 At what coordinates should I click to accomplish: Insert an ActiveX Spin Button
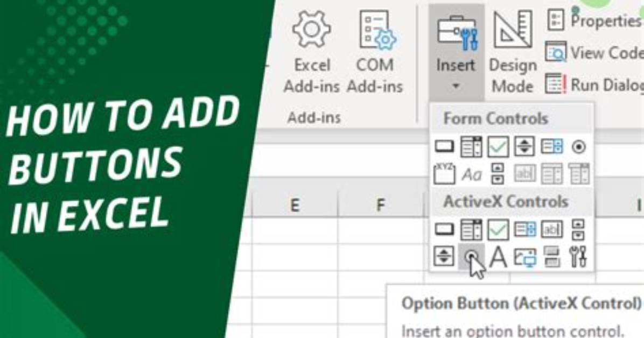tap(444, 256)
